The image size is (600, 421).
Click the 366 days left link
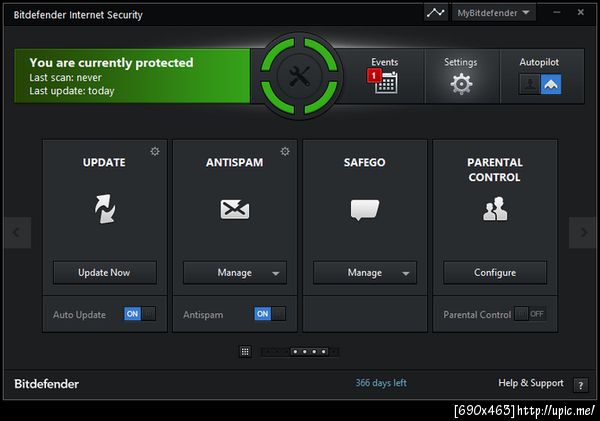click(381, 383)
